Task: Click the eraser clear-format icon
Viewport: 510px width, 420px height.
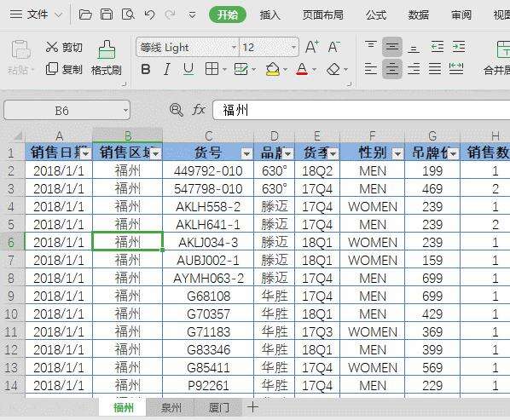Action: point(333,69)
